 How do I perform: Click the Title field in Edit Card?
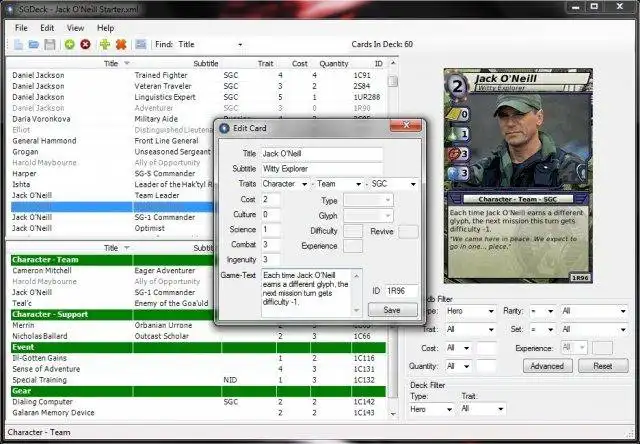click(322, 154)
